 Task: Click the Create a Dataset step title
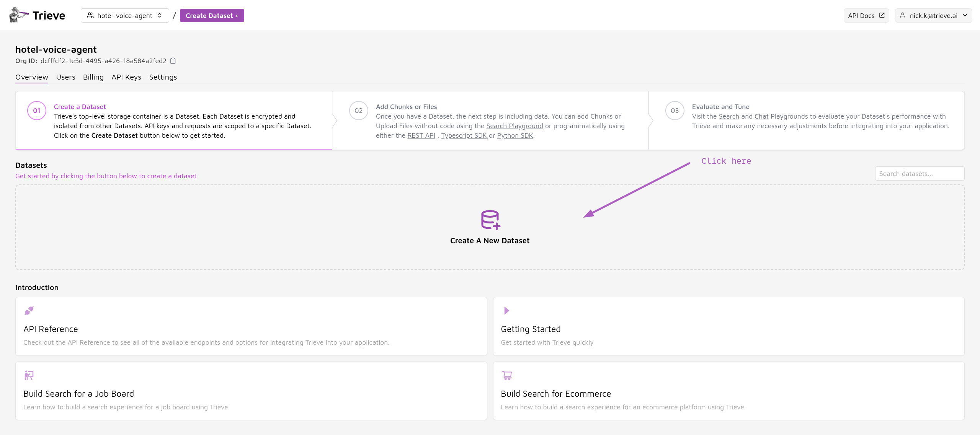[80, 107]
